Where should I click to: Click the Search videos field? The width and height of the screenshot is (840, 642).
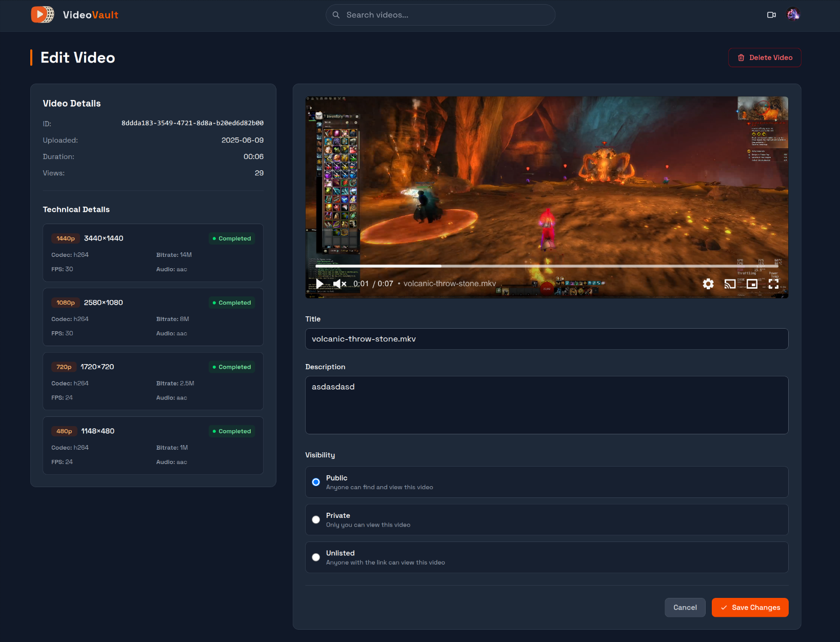point(441,15)
